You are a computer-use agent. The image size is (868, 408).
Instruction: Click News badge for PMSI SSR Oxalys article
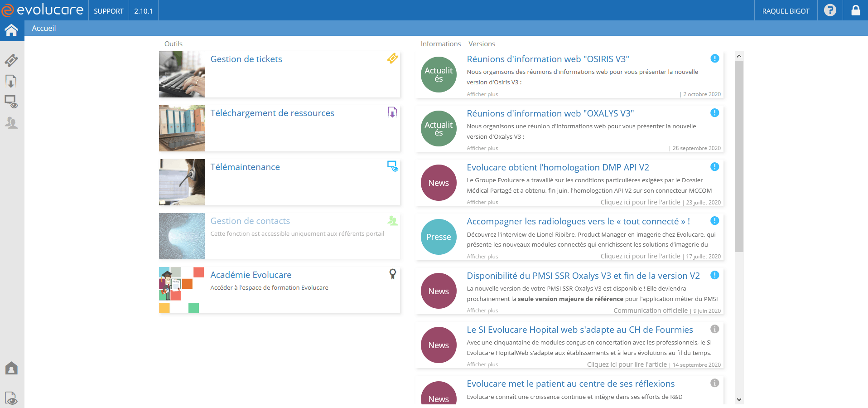click(x=439, y=291)
